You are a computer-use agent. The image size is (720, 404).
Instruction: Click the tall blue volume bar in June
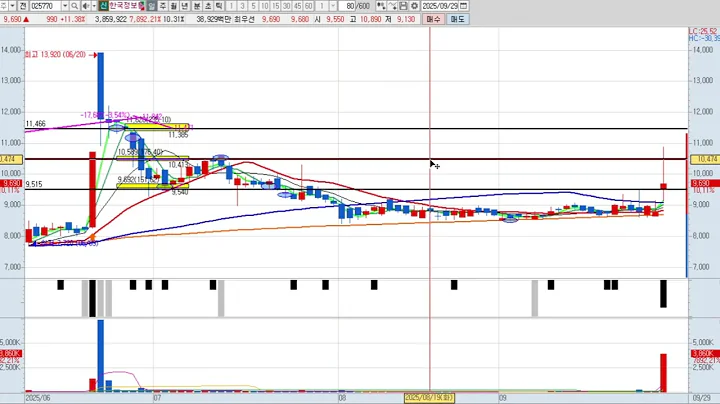(x=101, y=356)
